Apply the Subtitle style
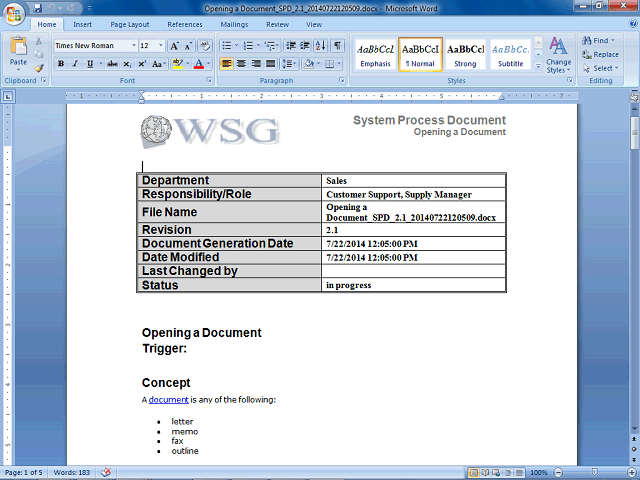The height and width of the screenshot is (480, 640). [510, 55]
